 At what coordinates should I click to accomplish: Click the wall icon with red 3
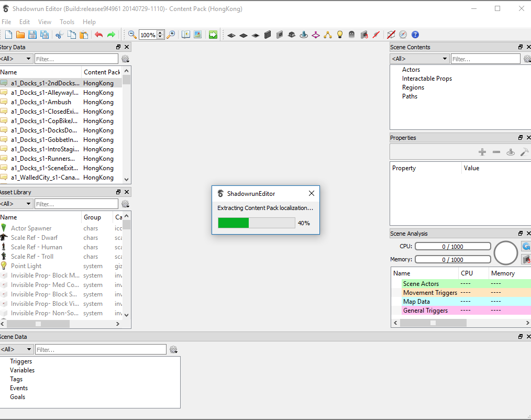pyautogui.click(x=364, y=35)
